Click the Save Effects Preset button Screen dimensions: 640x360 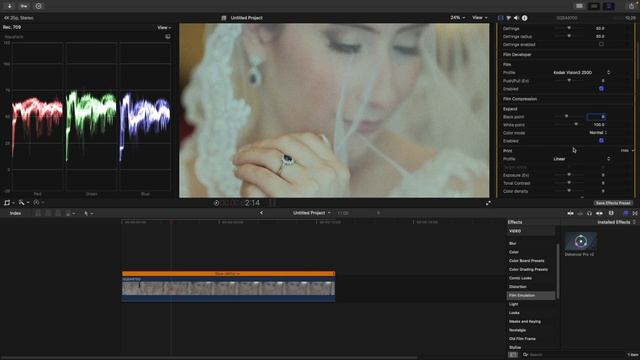[613, 203]
